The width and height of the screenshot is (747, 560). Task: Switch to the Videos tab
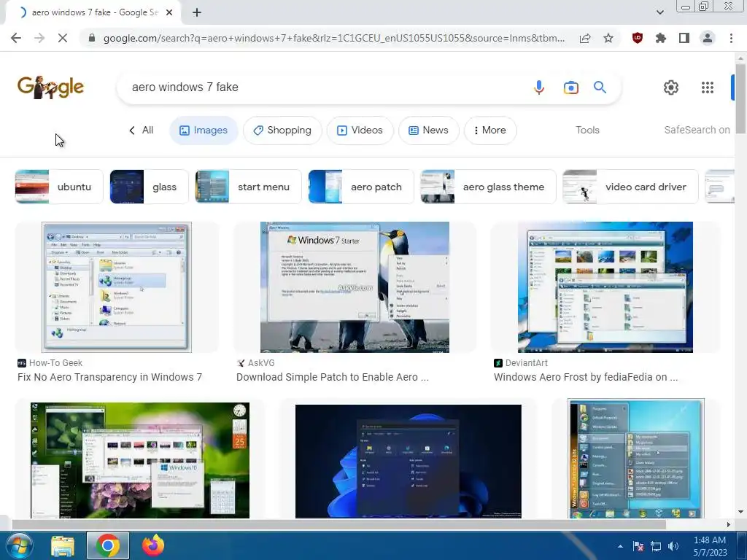click(360, 130)
